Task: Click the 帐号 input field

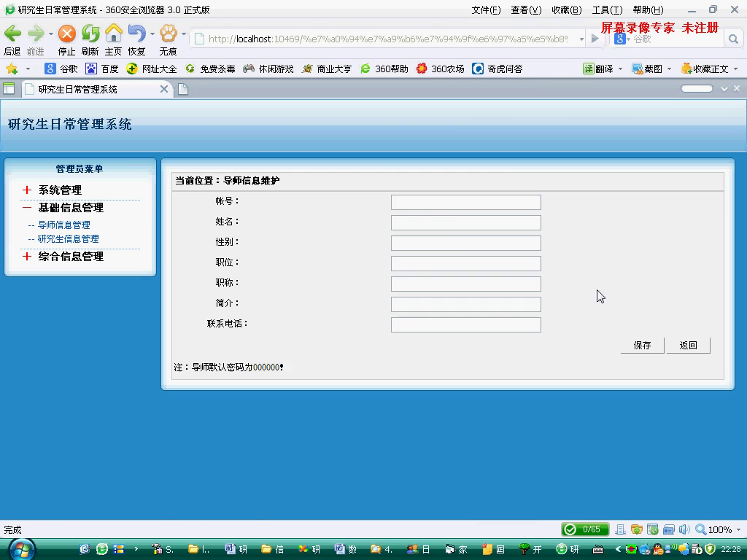Action: [x=466, y=202]
